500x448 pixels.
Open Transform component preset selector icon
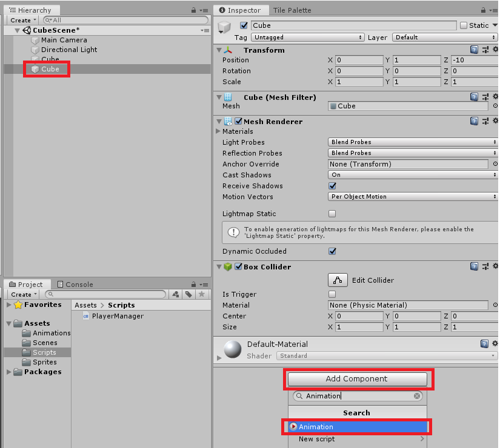pyautogui.click(x=485, y=50)
